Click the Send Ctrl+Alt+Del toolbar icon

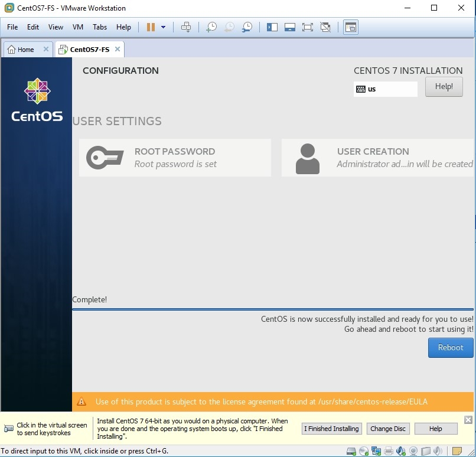pyautogui.click(x=186, y=27)
